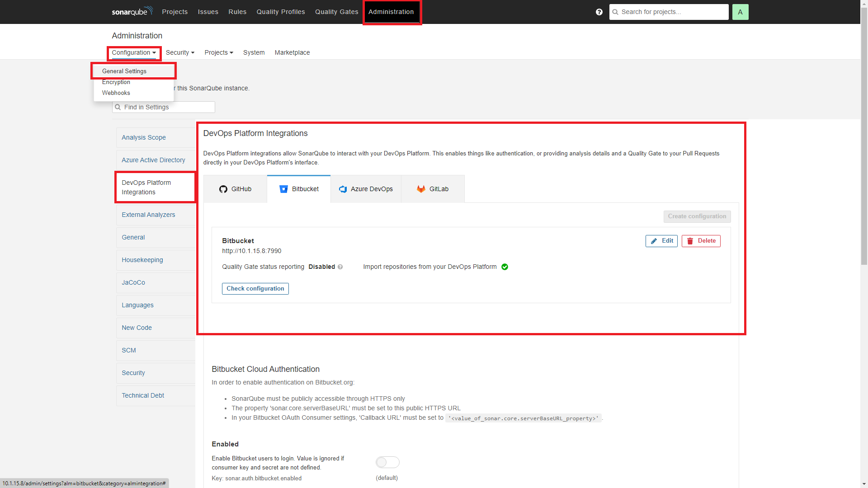Click the help icon beside Disabled status
The height and width of the screenshot is (488, 868).
pos(340,267)
